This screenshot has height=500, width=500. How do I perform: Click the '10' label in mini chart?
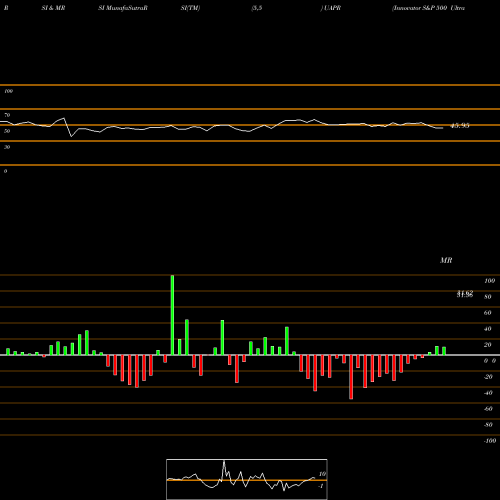[x=322, y=474]
